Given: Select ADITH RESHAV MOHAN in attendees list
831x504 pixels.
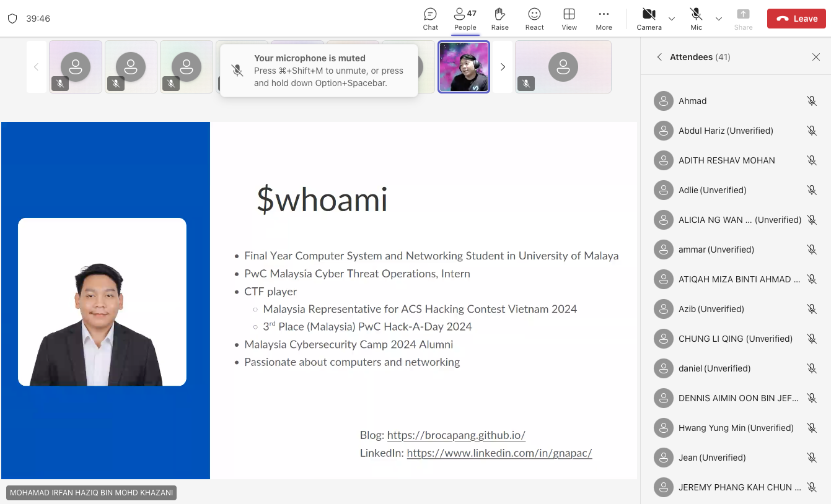Looking at the screenshot, I should [726, 160].
